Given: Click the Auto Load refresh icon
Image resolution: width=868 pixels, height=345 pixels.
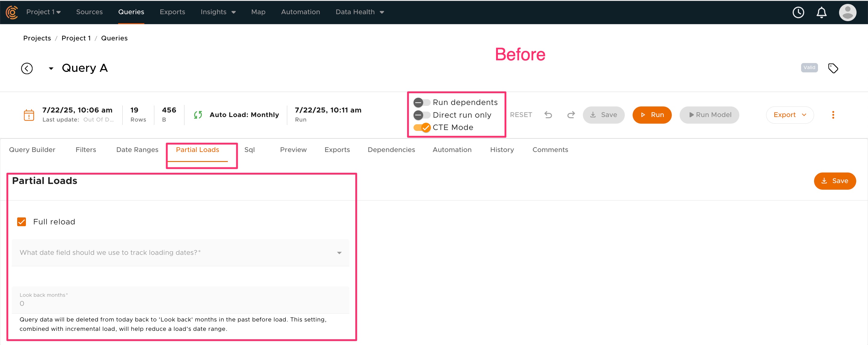Looking at the screenshot, I should pos(198,115).
